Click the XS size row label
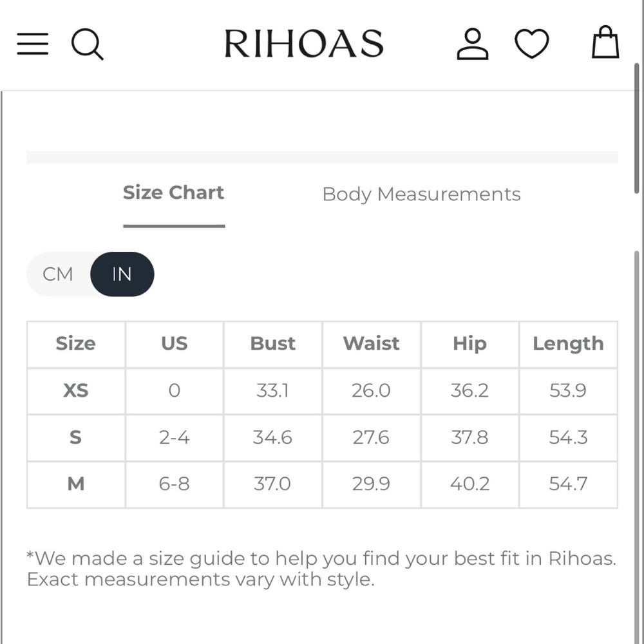This screenshot has height=644, width=644. click(76, 391)
